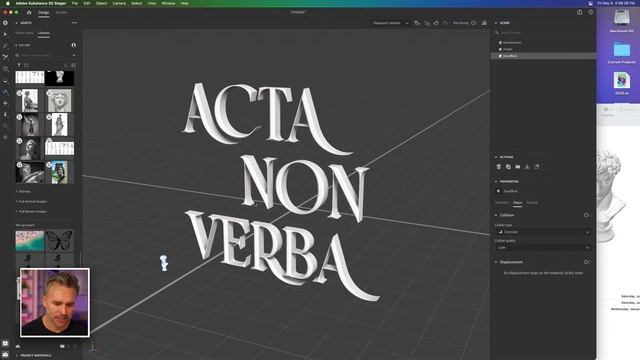The width and height of the screenshot is (640, 360).
Task: Switch to the Transform properties tab
Action: point(502,202)
